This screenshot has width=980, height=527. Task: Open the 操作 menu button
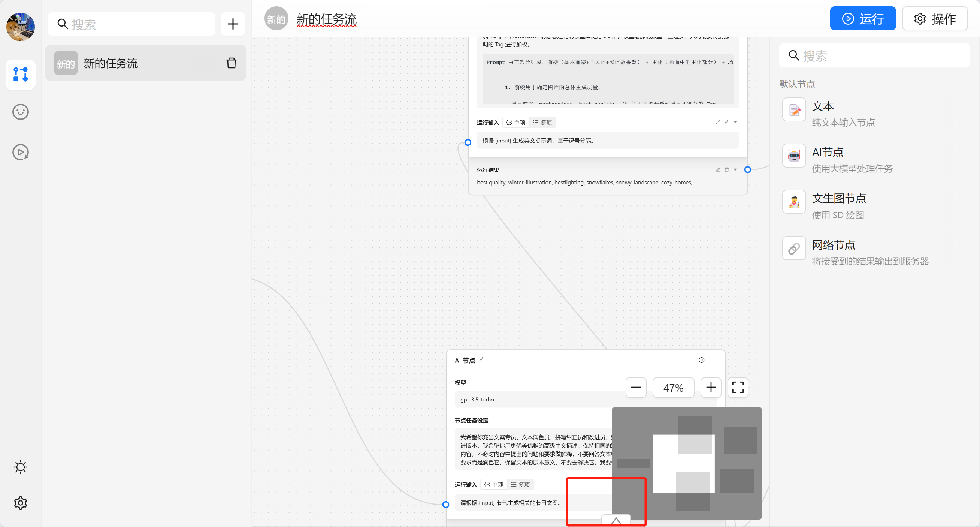click(935, 19)
